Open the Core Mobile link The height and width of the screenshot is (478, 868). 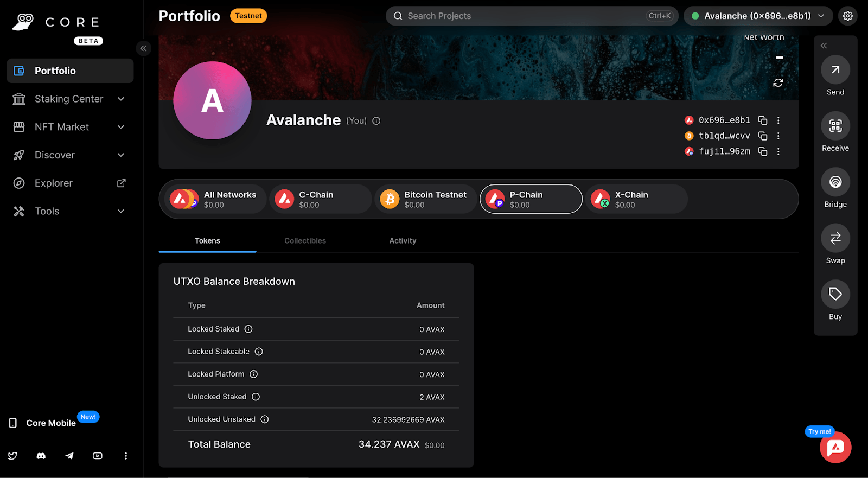pyautogui.click(x=51, y=423)
